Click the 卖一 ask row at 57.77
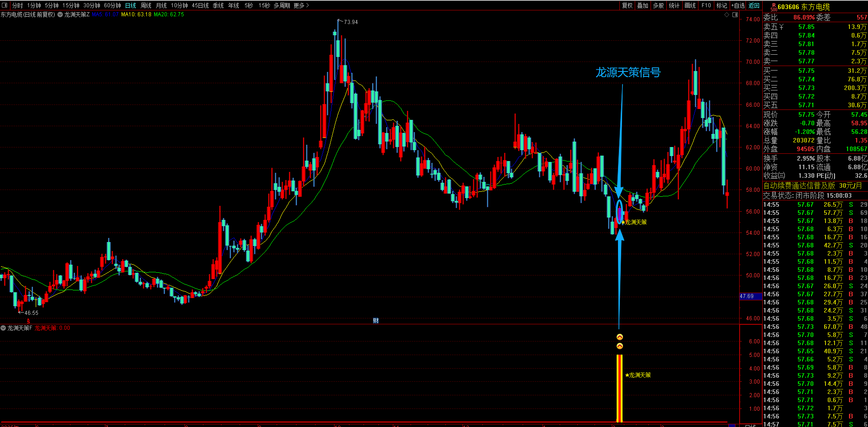The height and width of the screenshot is (427, 868). (815, 62)
